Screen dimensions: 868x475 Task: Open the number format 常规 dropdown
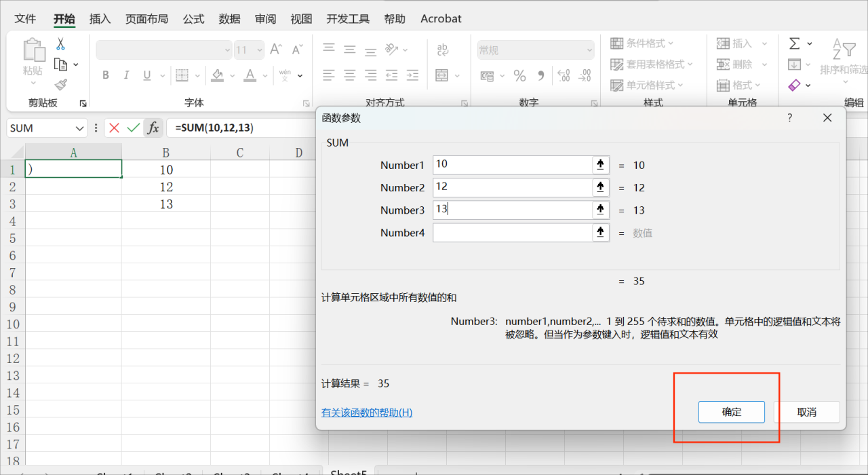(589, 50)
